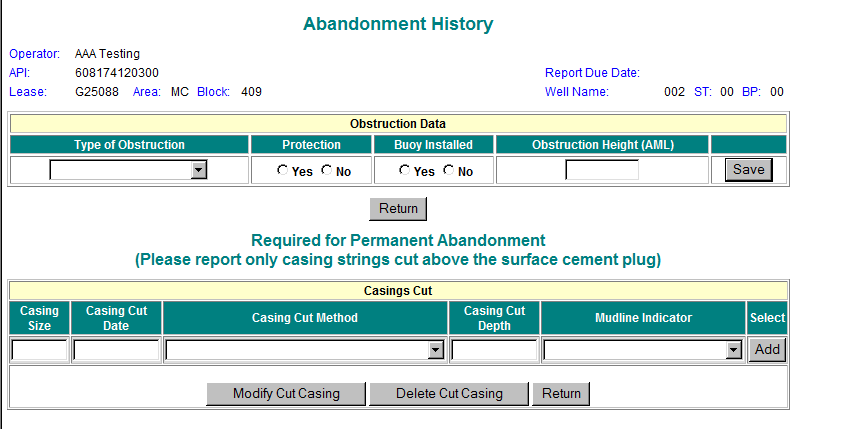This screenshot has width=853, height=429.
Task: Click the Casing Cut Date field
Action: coord(116,350)
